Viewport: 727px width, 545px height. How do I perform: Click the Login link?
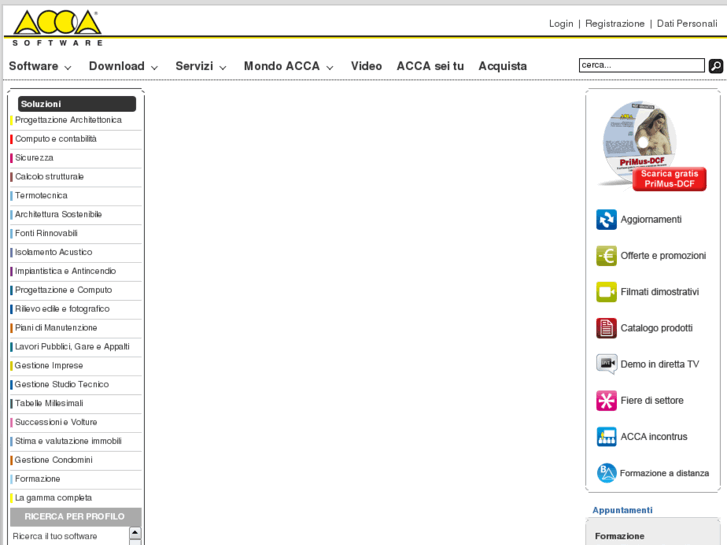pos(561,24)
